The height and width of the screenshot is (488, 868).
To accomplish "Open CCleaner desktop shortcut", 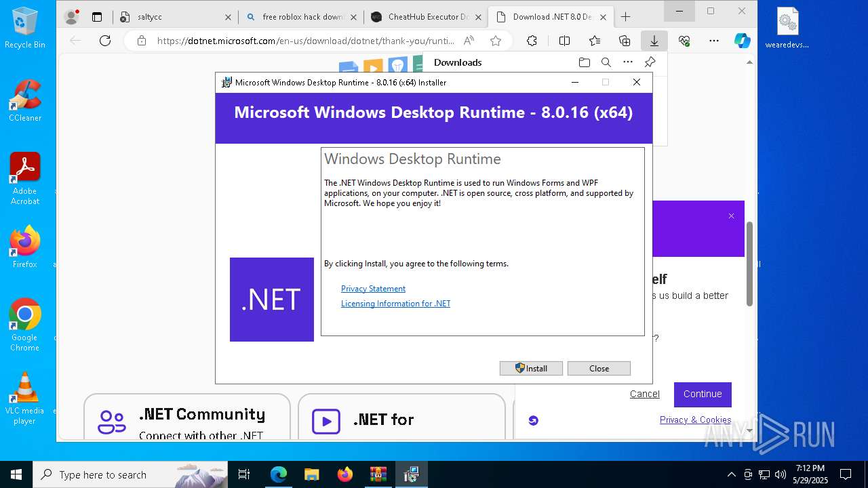I will (25, 100).
